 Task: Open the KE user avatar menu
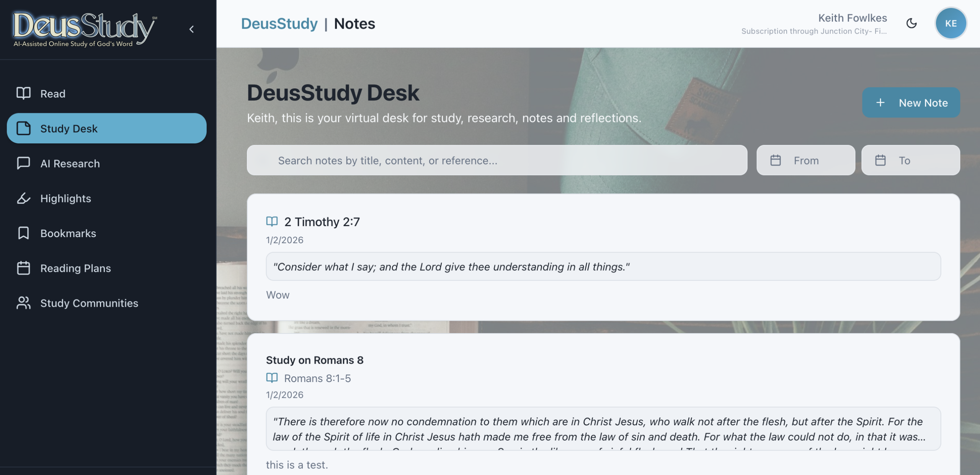point(951,23)
